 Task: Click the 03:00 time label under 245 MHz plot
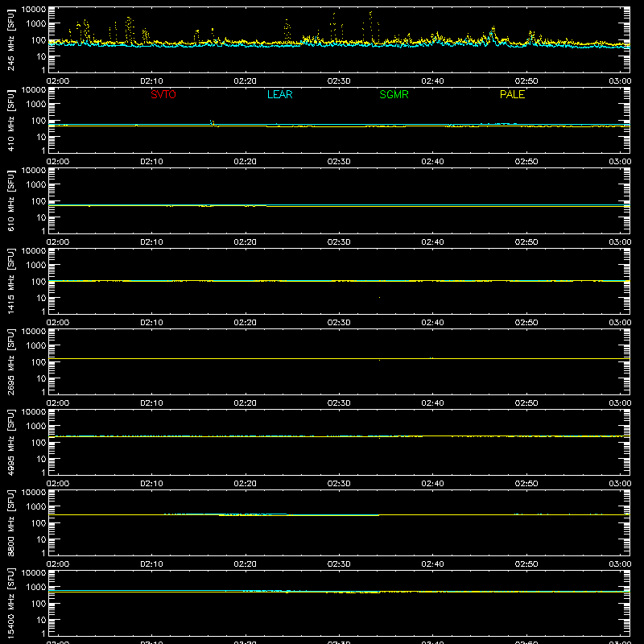pyautogui.click(x=620, y=81)
